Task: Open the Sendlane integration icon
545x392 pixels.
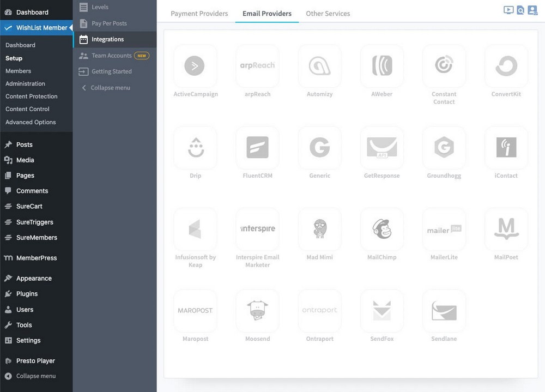Action: pos(444,311)
